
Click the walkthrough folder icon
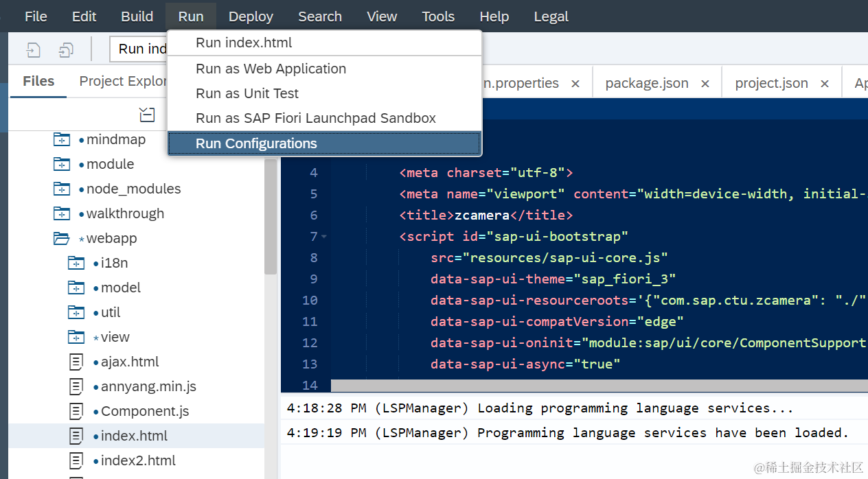62,213
